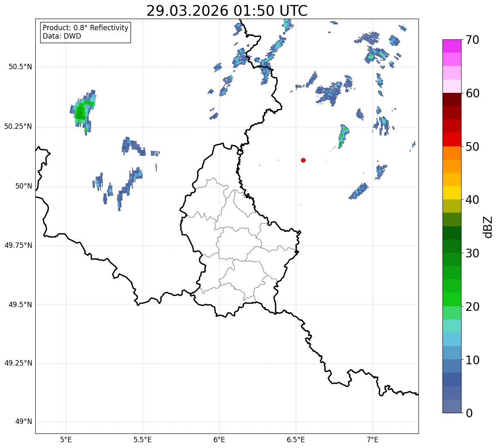The image size is (498, 448).
Task: Click the dBZ colorbar axis label
Action: coord(488,226)
